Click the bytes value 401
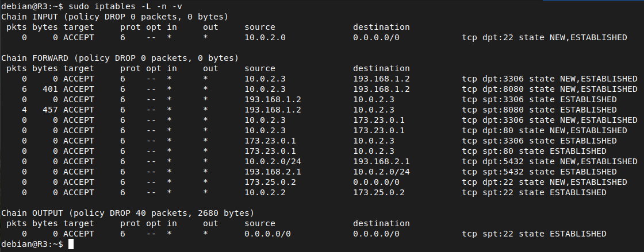The width and height of the screenshot is (644, 252). pos(50,89)
